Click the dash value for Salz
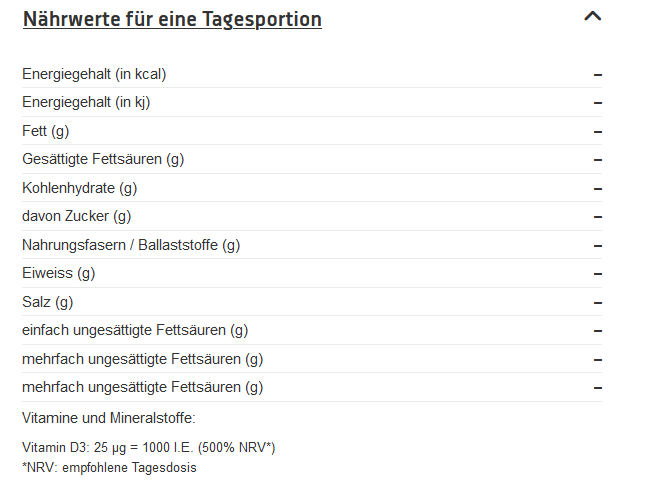 pyautogui.click(x=597, y=303)
